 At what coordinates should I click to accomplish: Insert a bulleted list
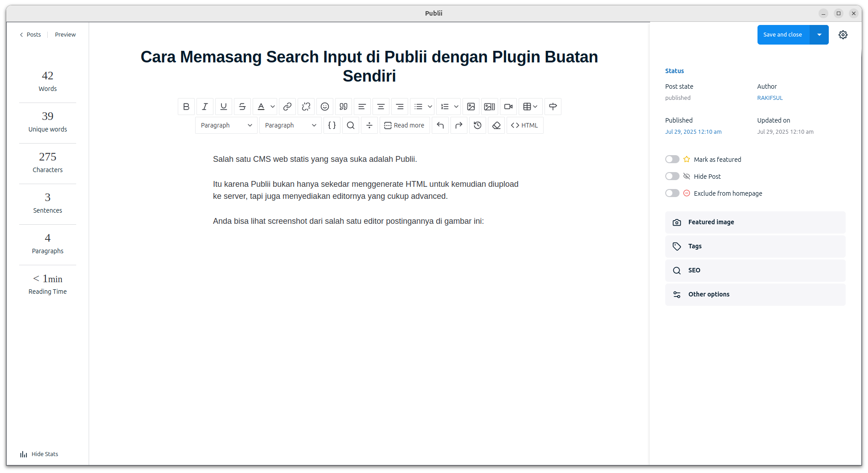(x=418, y=107)
